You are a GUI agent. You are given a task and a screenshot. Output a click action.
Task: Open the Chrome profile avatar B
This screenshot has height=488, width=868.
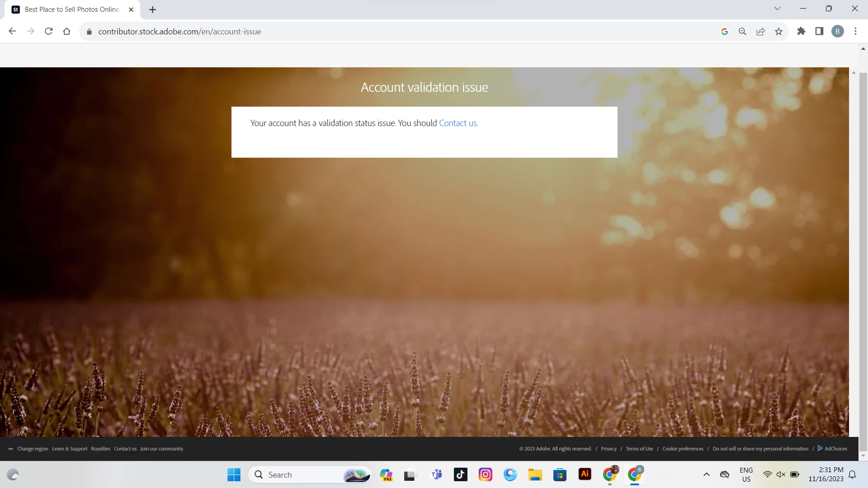pos(837,31)
